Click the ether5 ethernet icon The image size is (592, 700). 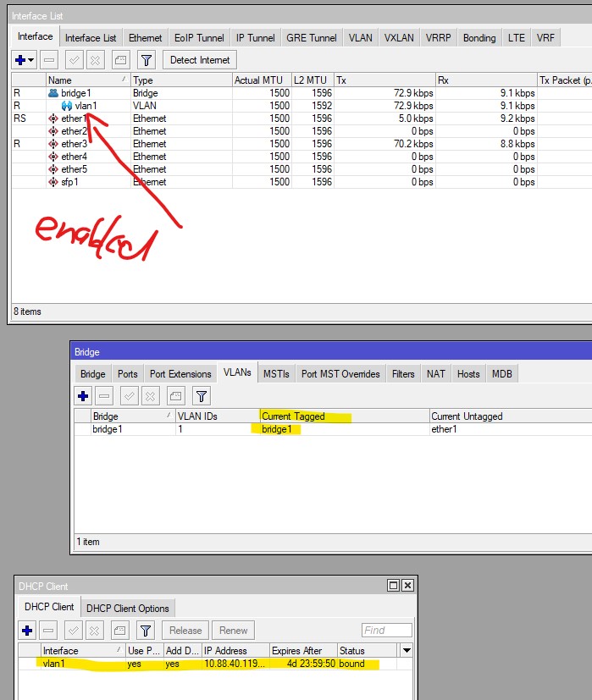(53, 169)
